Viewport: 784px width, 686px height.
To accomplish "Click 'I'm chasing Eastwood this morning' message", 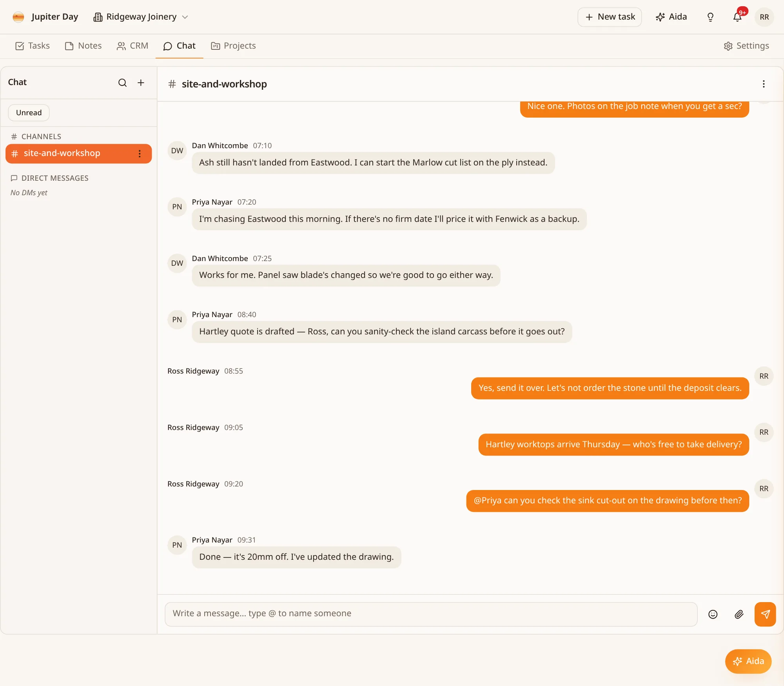I will pos(389,220).
